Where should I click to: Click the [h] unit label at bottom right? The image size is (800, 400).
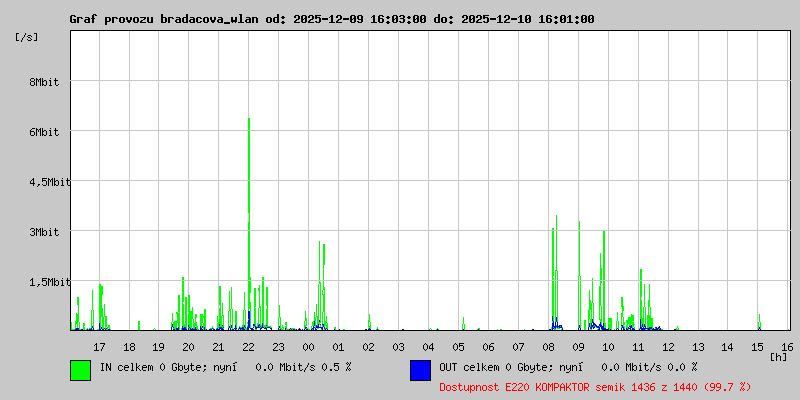tap(779, 356)
